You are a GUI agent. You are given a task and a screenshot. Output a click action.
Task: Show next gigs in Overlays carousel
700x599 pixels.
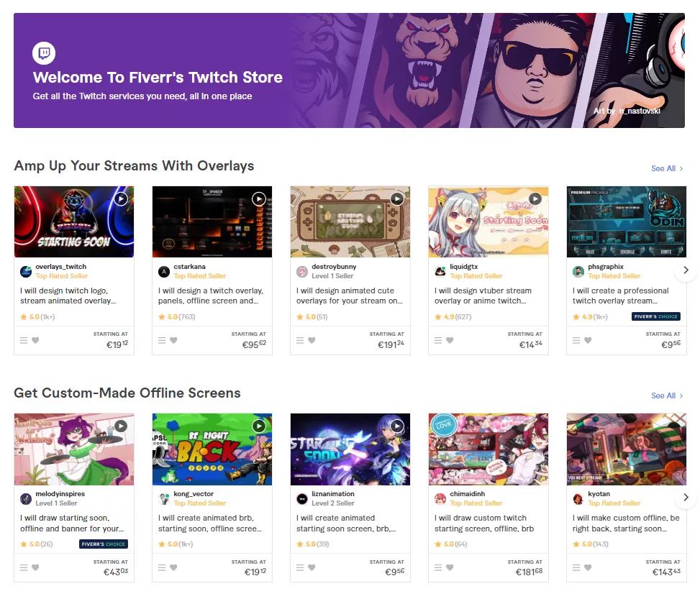pos(686,270)
